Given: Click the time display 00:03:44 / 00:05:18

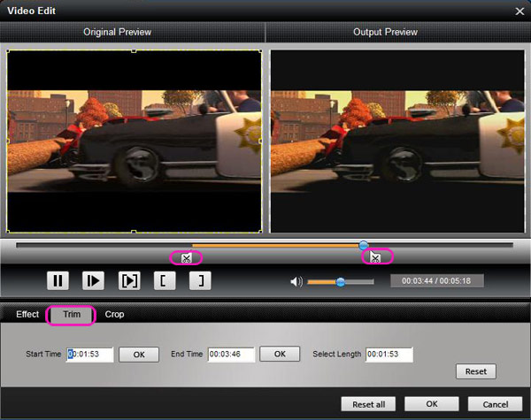Looking at the screenshot, I should pos(436,281).
